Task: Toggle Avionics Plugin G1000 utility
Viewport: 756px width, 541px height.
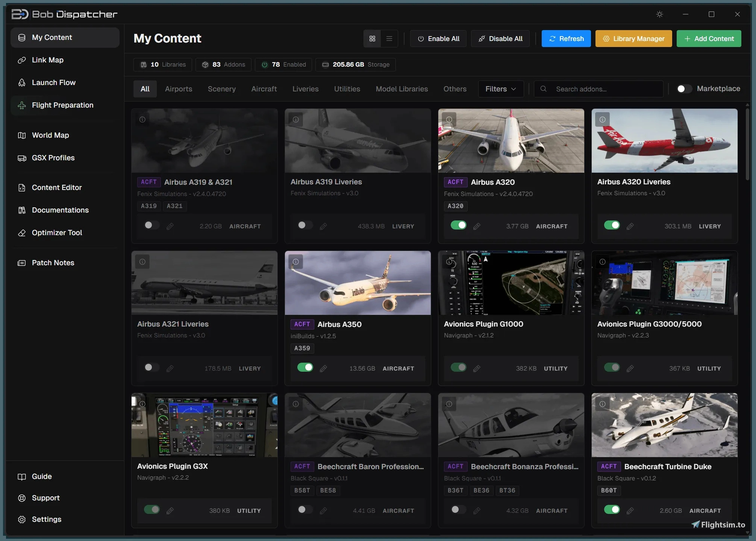Action: (458, 367)
